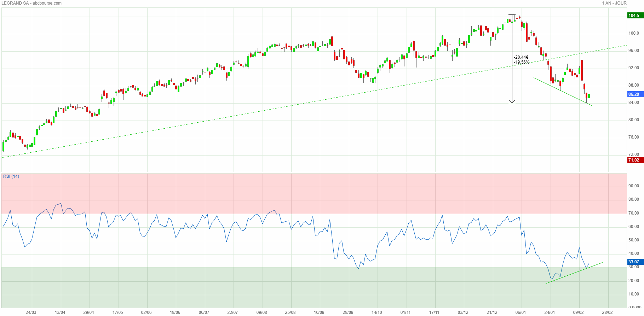Click the 25/08 date label
This screenshot has height=316, width=644.
tap(291, 312)
